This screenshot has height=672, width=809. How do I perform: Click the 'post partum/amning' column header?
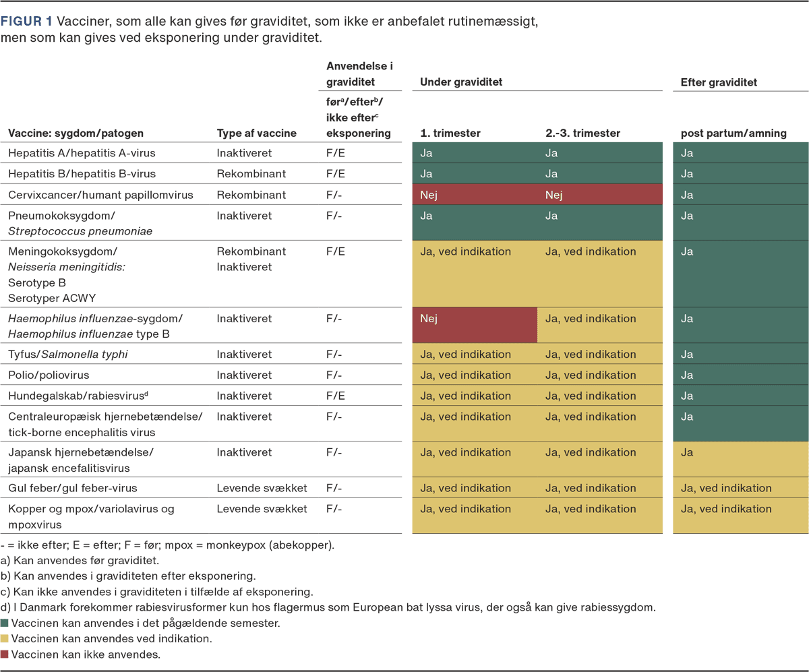pyautogui.click(x=733, y=133)
